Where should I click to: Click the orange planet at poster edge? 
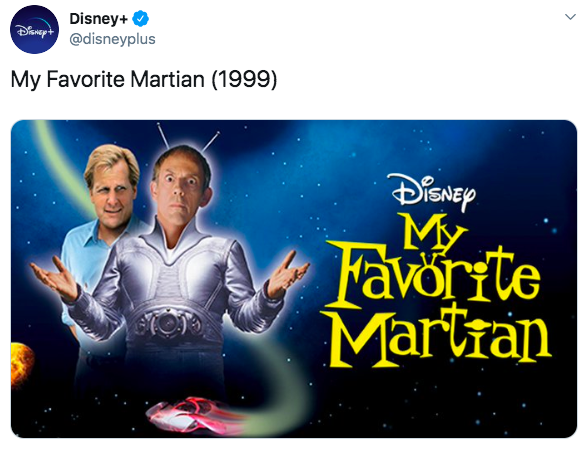coord(22,366)
